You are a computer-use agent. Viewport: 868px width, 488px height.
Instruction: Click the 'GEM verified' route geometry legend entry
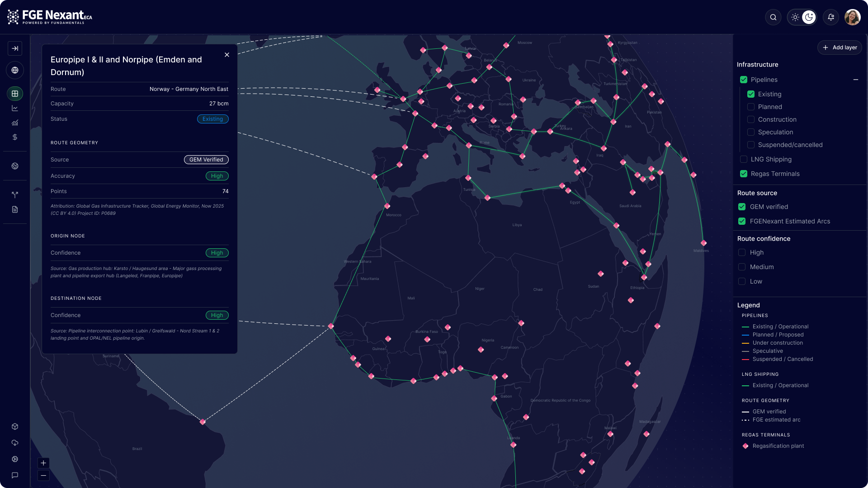coord(769,412)
